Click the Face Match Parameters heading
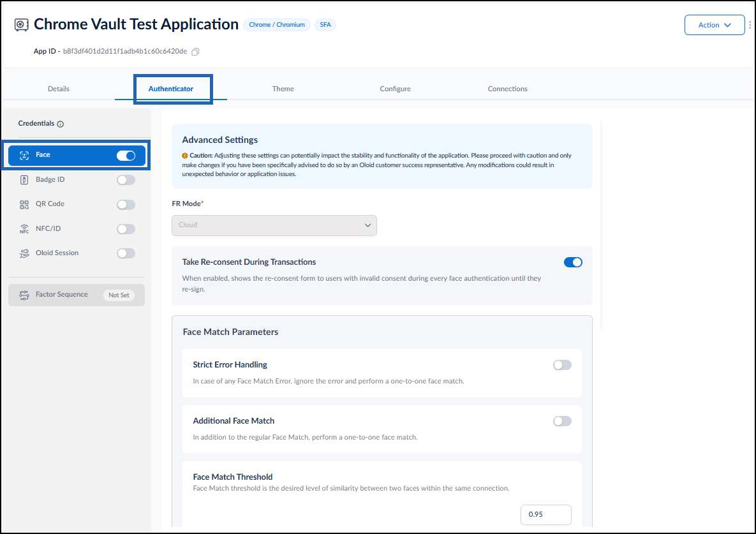The height and width of the screenshot is (534, 756). click(x=230, y=332)
